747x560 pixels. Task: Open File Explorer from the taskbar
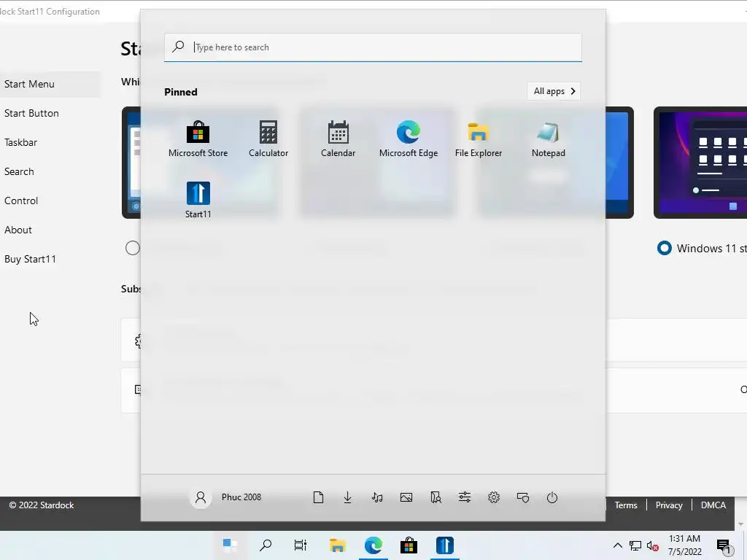337,545
